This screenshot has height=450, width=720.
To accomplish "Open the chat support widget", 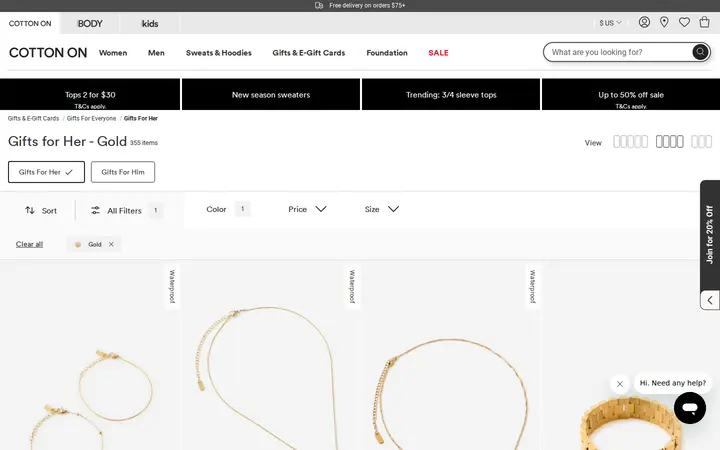I will tap(690, 408).
